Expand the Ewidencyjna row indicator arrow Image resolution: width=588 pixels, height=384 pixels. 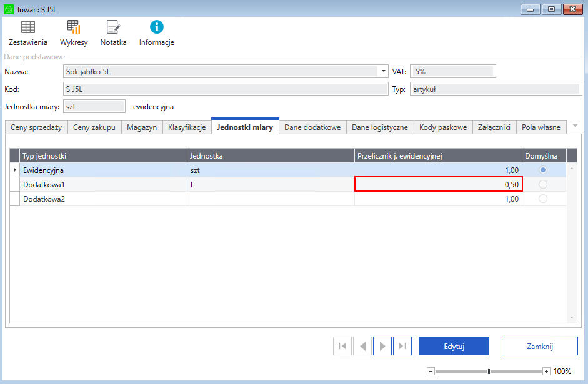pyautogui.click(x=14, y=170)
